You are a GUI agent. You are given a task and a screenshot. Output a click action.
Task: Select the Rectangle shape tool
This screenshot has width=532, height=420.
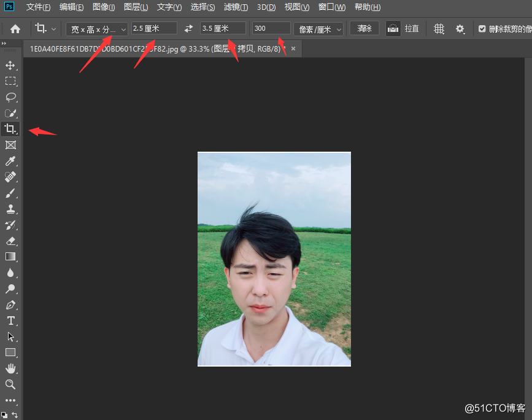coord(10,352)
